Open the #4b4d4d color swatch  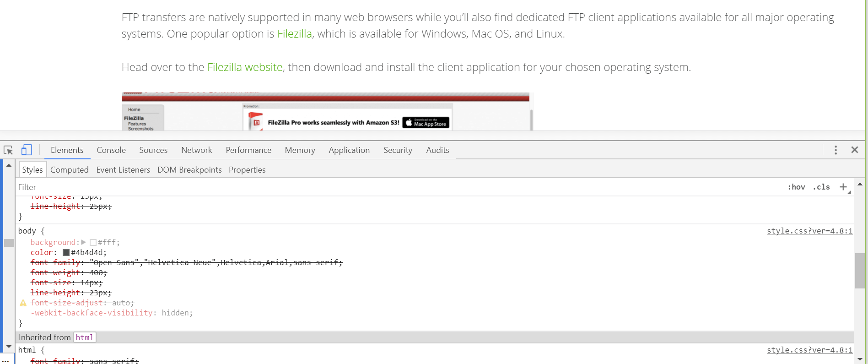66,252
